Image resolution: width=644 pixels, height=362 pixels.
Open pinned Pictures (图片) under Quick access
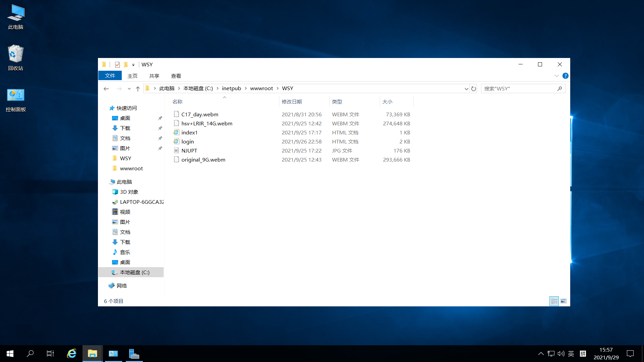(125, 148)
